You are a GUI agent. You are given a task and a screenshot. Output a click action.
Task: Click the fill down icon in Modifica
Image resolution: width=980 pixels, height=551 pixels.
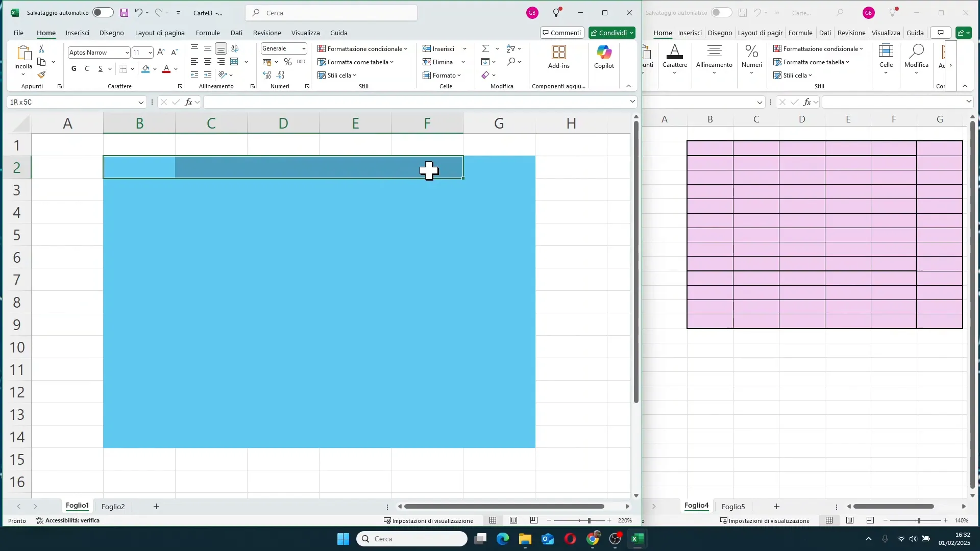(x=485, y=62)
